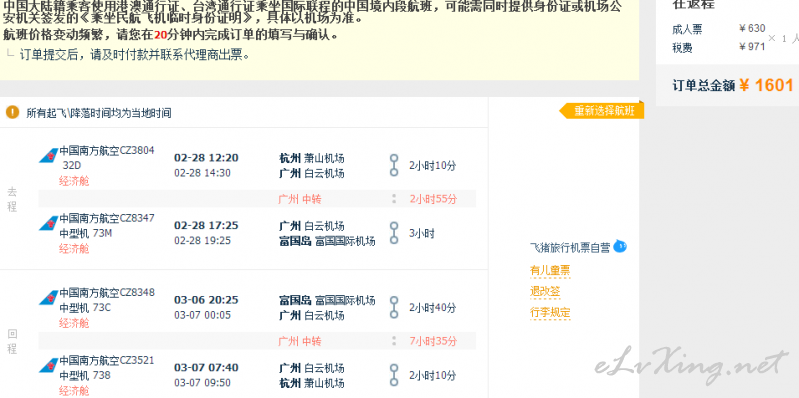
Task: Click the 订单总金额 ¥1601 total
Action: pyautogui.click(x=733, y=85)
